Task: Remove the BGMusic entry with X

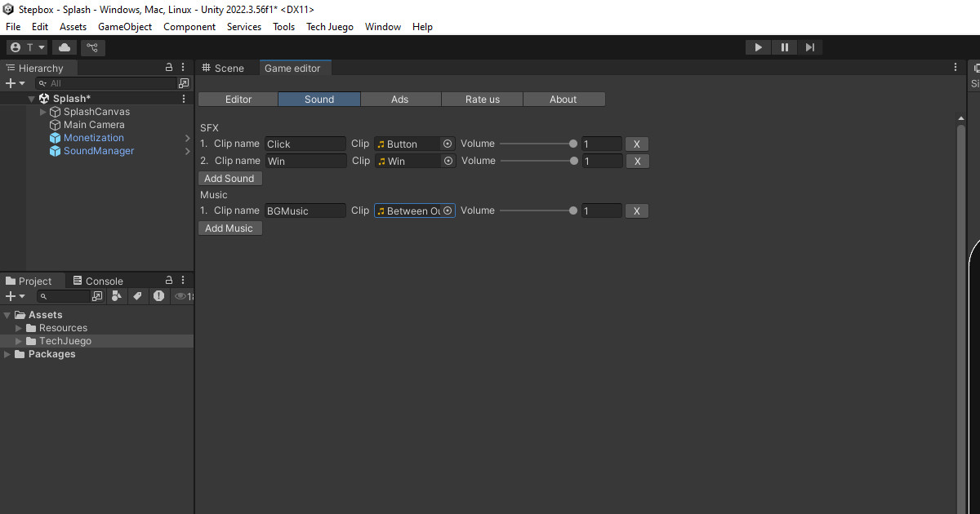Action: pos(637,210)
